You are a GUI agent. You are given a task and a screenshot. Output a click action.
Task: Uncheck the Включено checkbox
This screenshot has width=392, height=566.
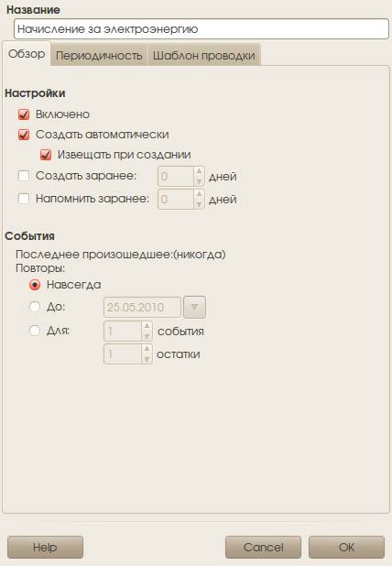(24, 114)
